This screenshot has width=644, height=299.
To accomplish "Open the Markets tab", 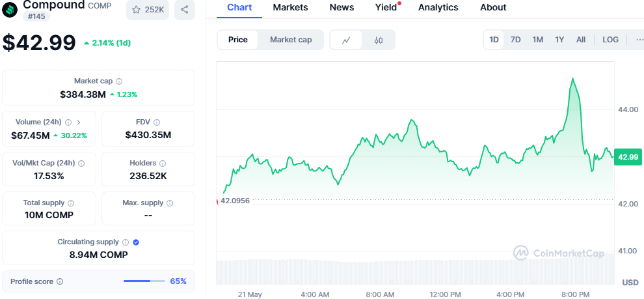I will [290, 7].
